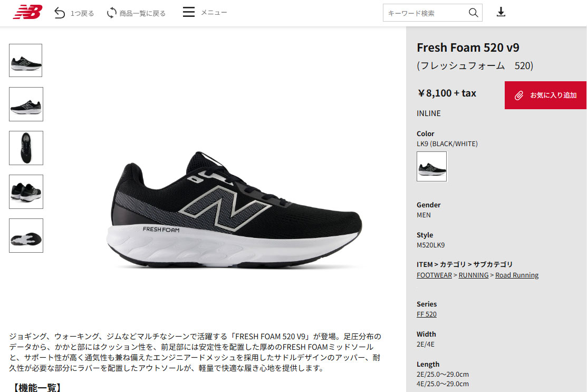Click the search magnifier icon
The height and width of the screenshot is (392, 587).
pos(473,13)
